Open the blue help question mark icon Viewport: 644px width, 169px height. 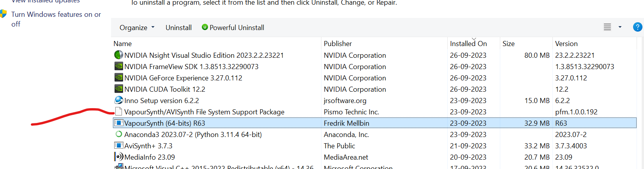pyautogui.click(x=637, y=27)
